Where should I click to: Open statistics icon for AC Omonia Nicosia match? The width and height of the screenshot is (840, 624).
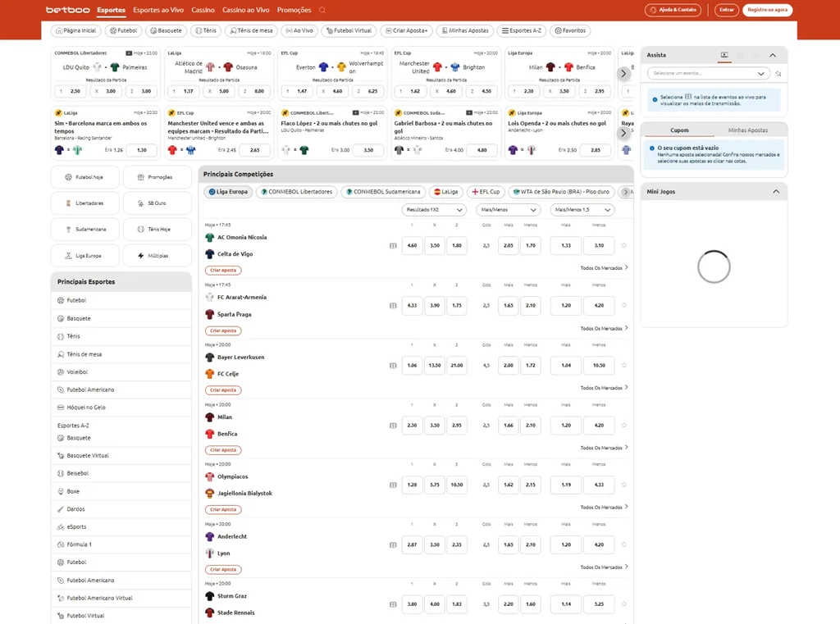(x=393, y=246)
